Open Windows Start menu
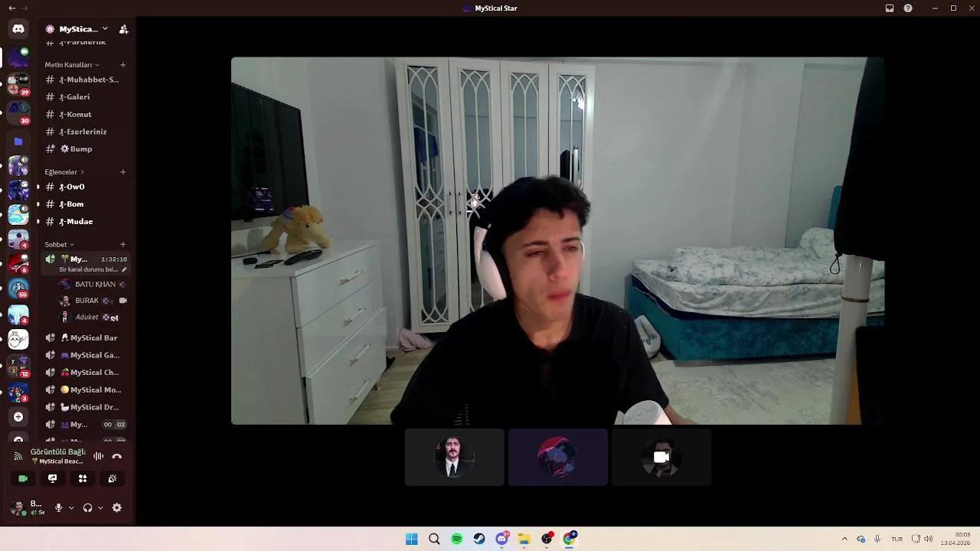Image resolution: width=980 pixels, height=551 pixels. (412, 539)
